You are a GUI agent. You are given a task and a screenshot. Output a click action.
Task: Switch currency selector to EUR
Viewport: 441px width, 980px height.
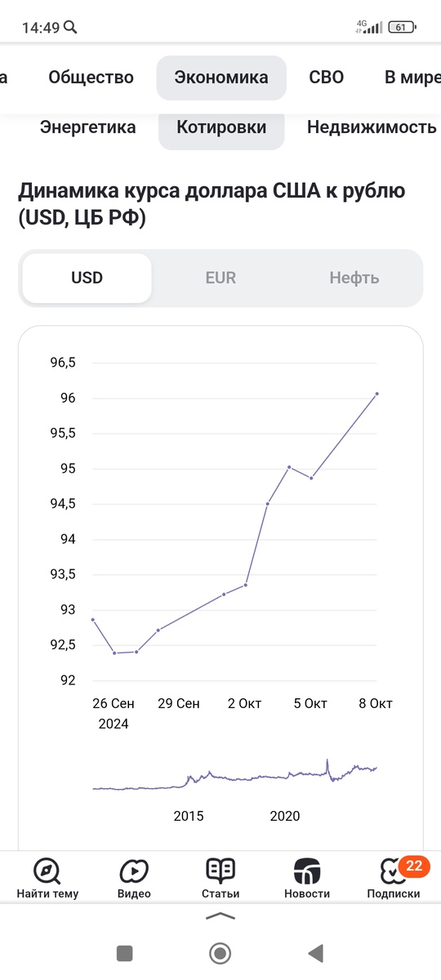click(220, 278)
